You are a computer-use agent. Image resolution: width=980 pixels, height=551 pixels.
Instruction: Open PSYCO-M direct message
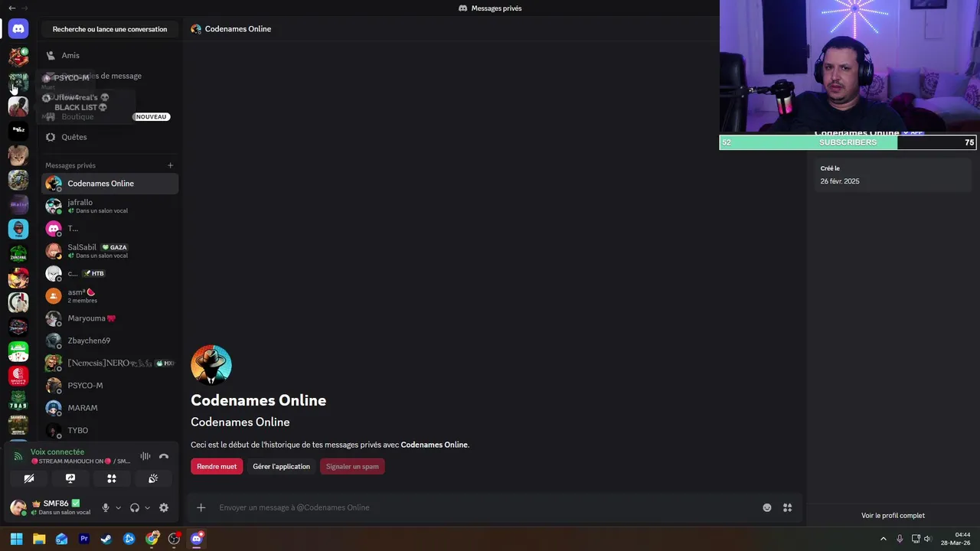pyautogui.click(x=110, y=386)
